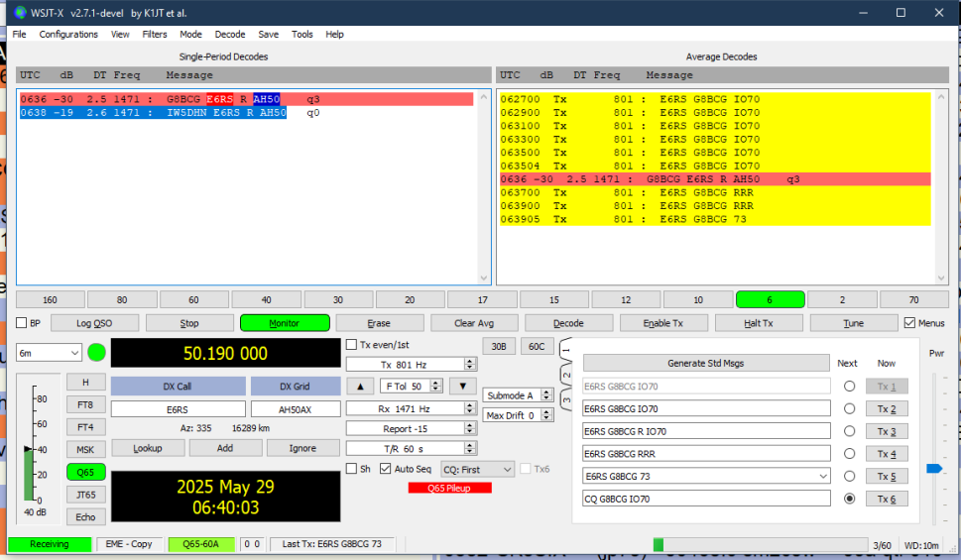Select the Next radio button for Tx 3

pyautogui.click(x=849, y=431)
